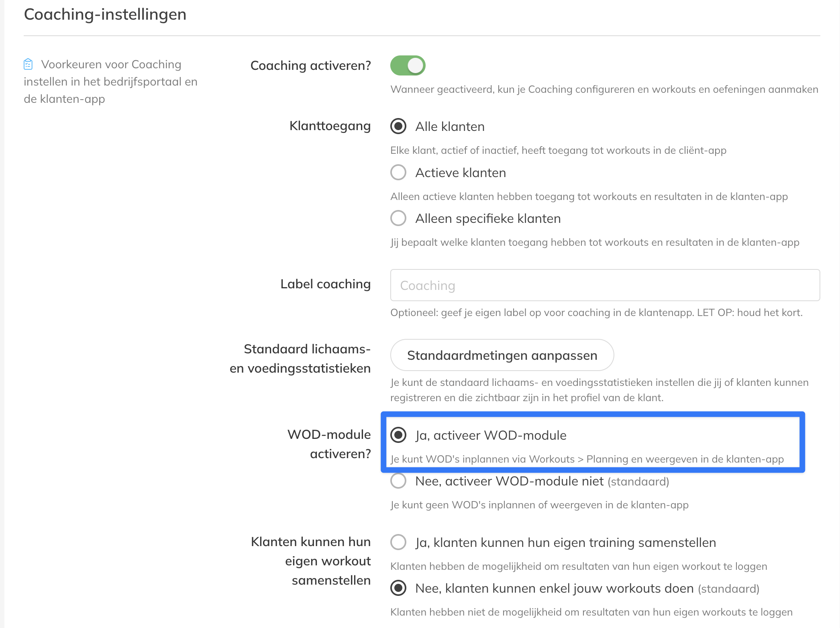Image resolution: width=840 pixels, height=628 pixels.
Task: Select Alleen specifieke klanten radio option
Action: pos(398,218)
